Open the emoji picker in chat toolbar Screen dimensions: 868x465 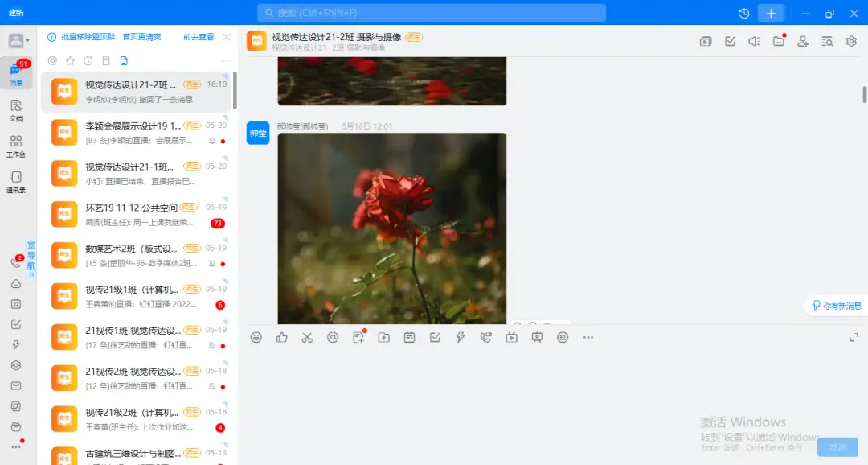(256, 338)
